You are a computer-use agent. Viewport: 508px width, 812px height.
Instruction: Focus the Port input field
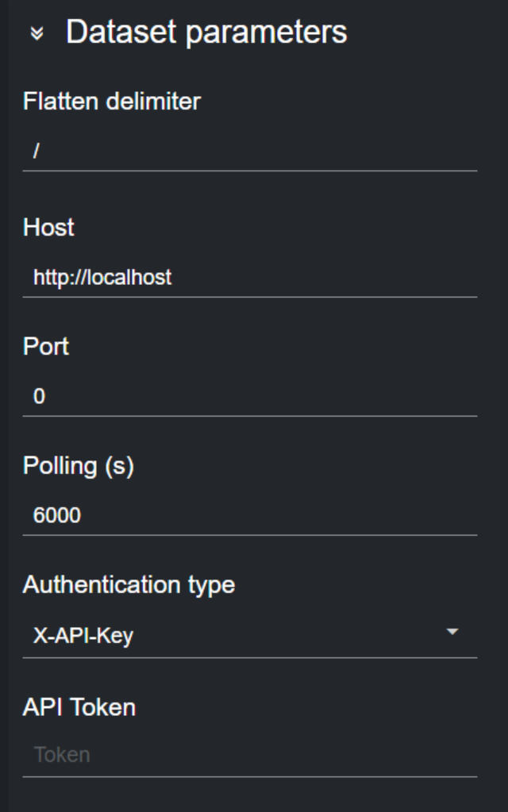250,397
